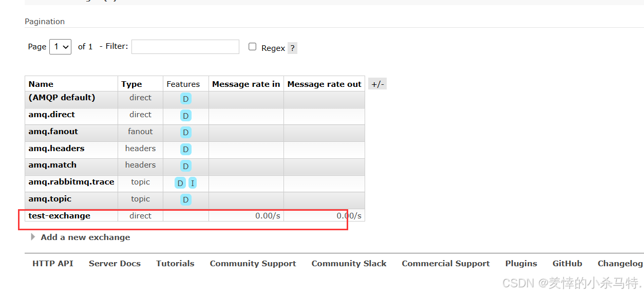This screenshot has height=294, width=644.
Task: Toggle table columns with +/- button
Action: [x=377, y=84]
